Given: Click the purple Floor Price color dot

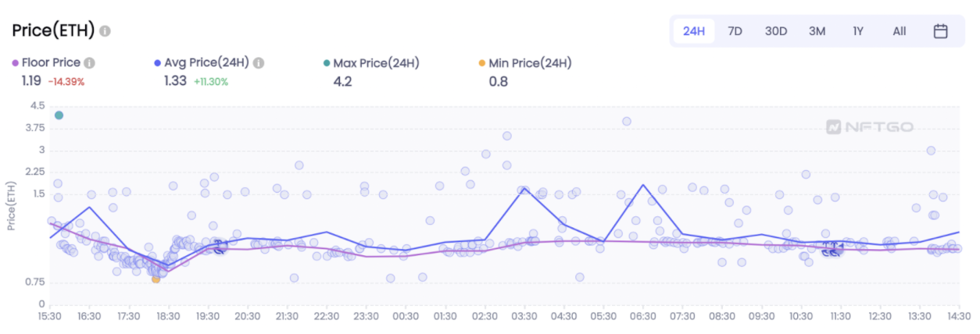Looking at the screenshot, I should (16, 63).
